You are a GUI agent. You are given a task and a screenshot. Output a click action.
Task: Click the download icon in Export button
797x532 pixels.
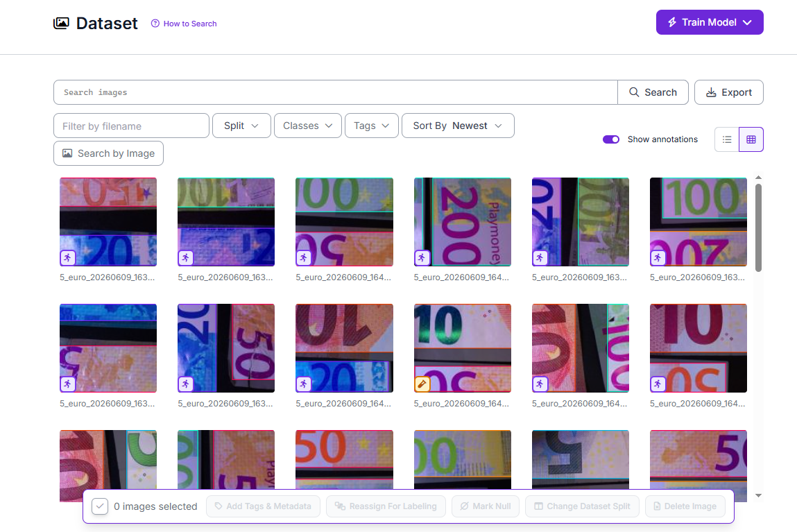(711, 92)
